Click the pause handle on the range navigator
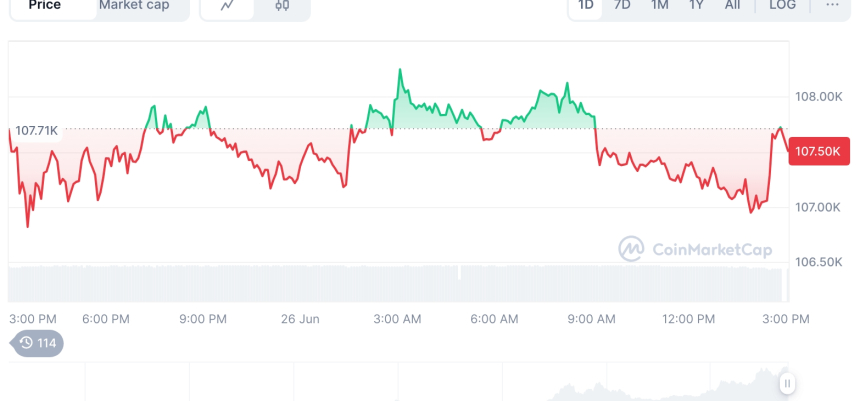 click(x=788, y=383)
